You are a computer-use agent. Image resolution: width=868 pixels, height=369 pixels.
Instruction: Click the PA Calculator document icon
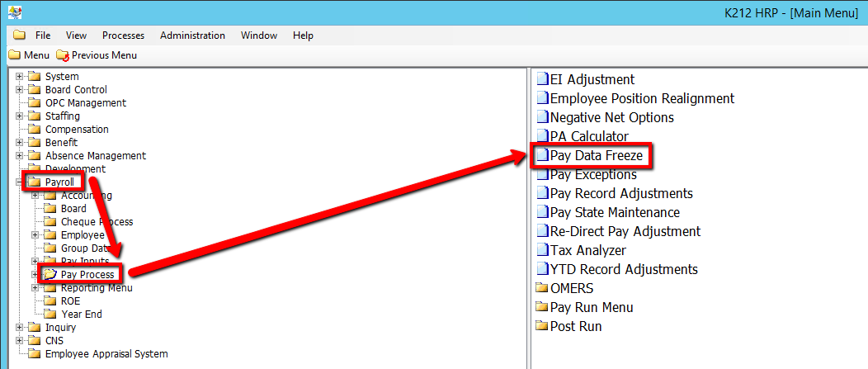tap(542, 136)
